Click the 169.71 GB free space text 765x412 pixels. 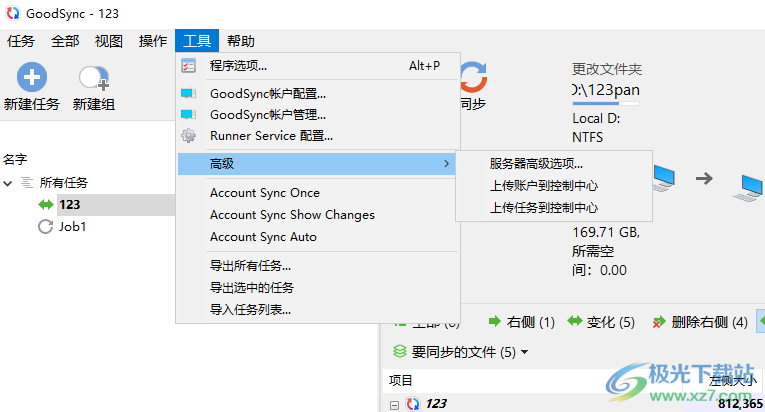pyautogui.click(x=606, y=232)
